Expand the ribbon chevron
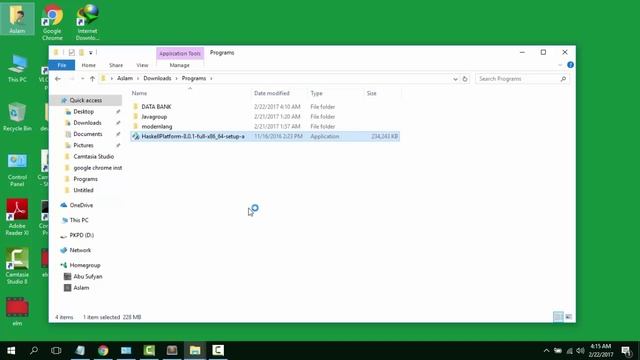The width and height of the screenshot is (640, 360). click(560, 65)
